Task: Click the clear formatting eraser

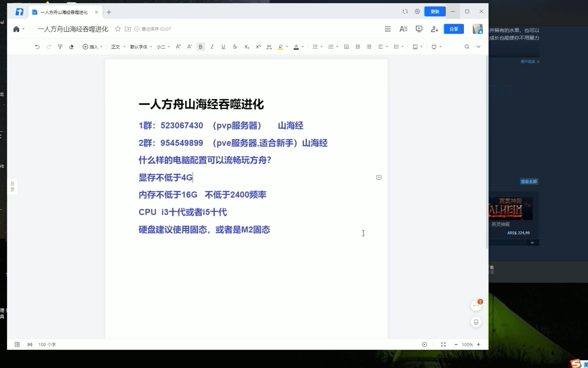Action: [x=71, y=47]
